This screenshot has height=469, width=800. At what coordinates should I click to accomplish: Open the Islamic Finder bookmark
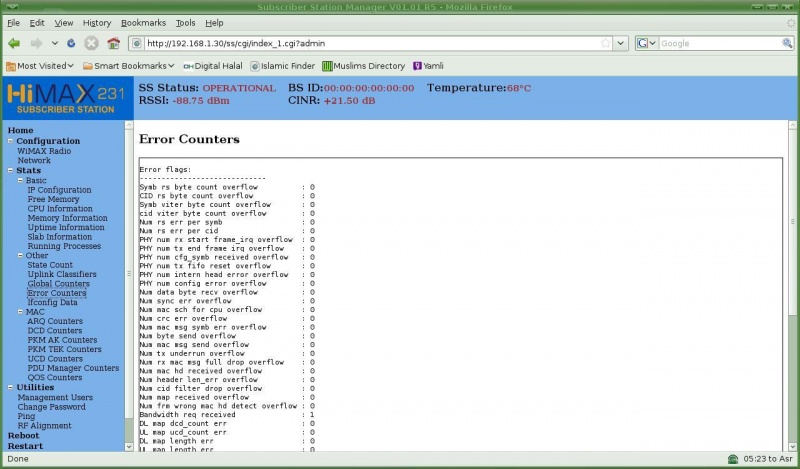pos(284,66)
